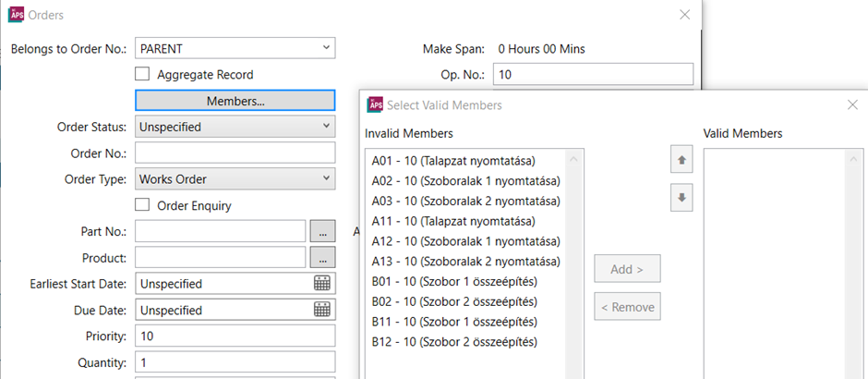The height and width of the screenshot is (379, 868).
Task: Tick the Order Enquiry checkbox
Action: (143, 205)
